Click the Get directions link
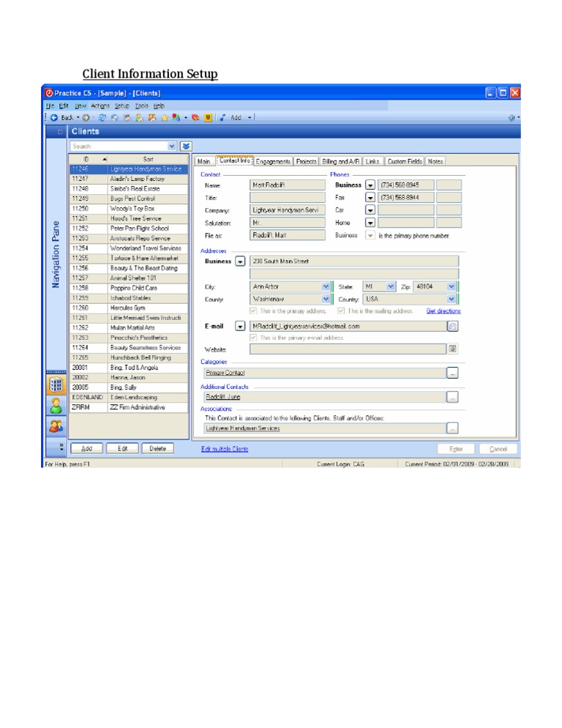Viewport: 562px width, 728px height. (x=443, y=311)
